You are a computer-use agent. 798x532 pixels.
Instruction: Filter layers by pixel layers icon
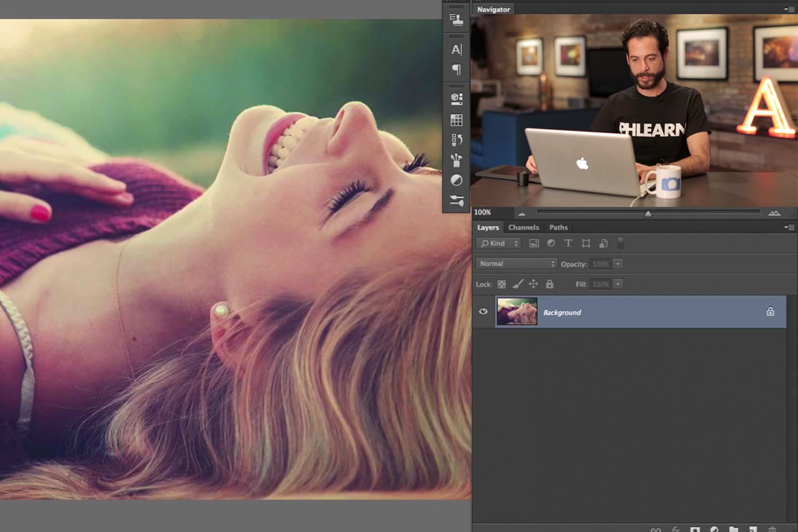point(534,244)
